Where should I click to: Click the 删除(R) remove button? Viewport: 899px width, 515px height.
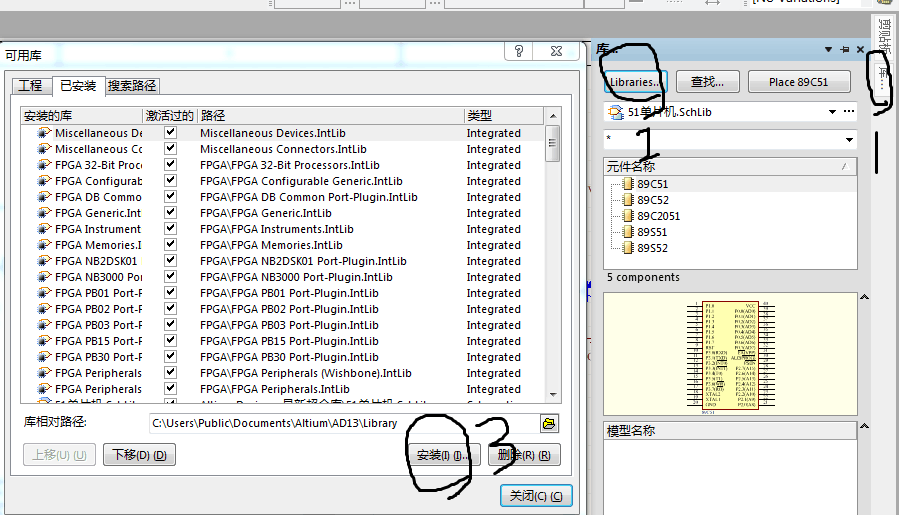(x=524, y=455)
